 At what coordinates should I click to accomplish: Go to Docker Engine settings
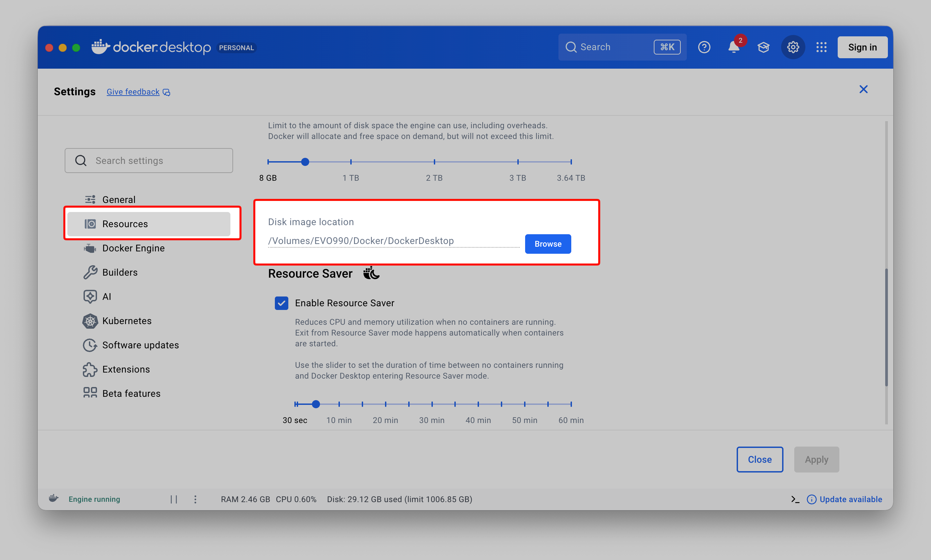click(149, 248)
